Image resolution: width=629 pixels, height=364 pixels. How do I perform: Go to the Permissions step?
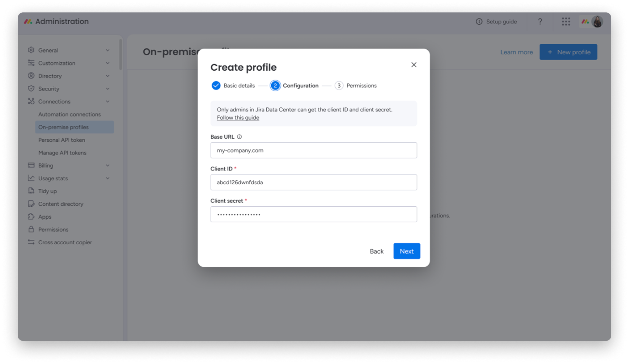coord(356,85)
